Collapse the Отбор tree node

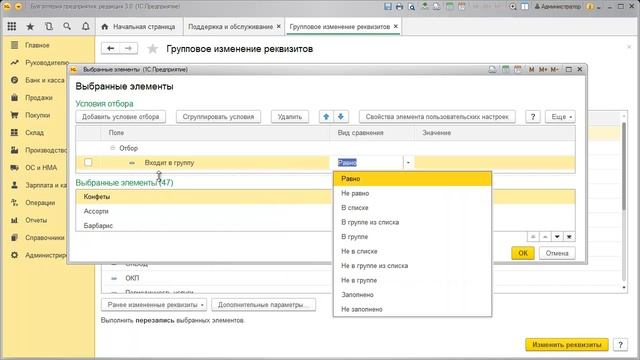[x=113, y=148]
